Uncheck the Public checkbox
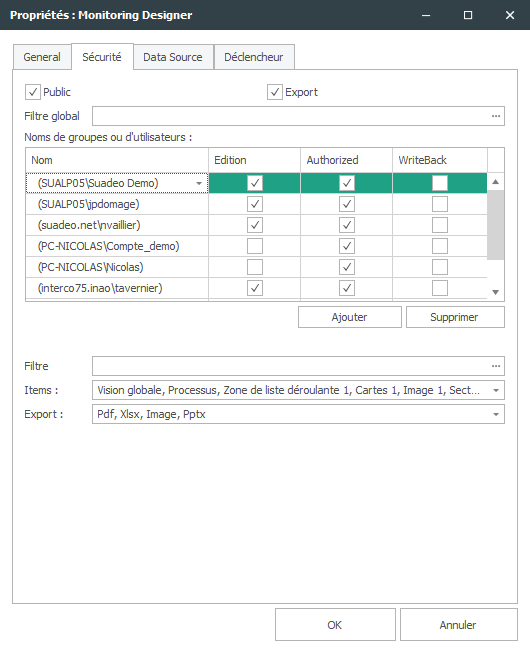Screen dimensions: 530x653 click(x=33, y=92)
